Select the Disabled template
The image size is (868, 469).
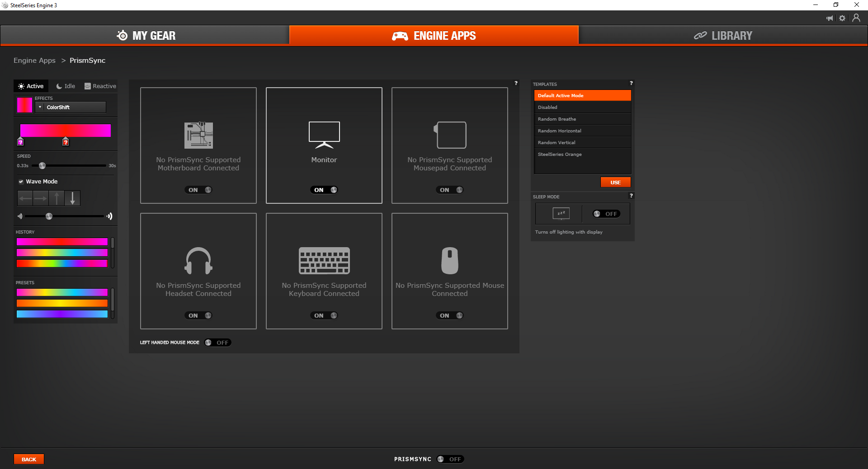point(582,107)
